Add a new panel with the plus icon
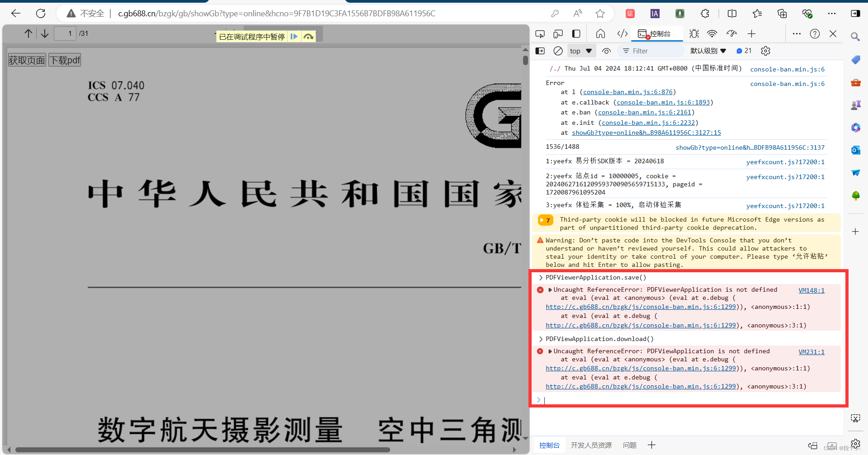The width and height of the screenshot is (868, 455). (x=752, y=33)
